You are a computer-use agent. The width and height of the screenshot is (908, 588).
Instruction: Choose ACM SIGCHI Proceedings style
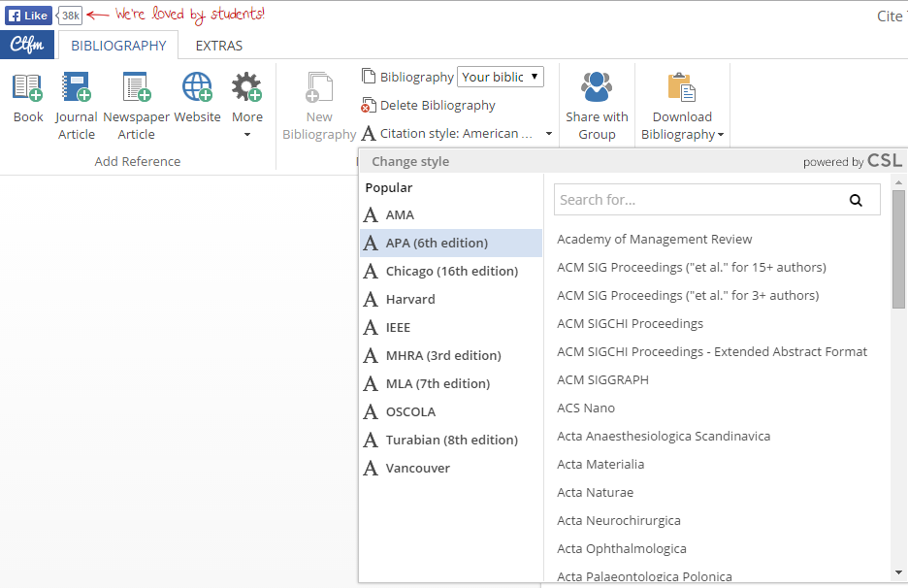[630, 324]
